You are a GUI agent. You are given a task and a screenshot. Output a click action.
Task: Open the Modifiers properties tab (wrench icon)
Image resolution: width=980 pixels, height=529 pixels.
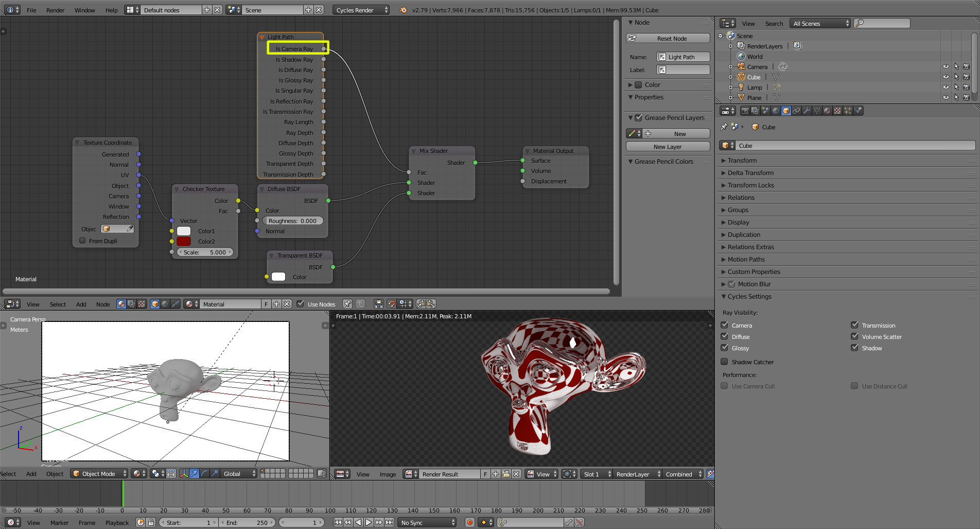807,111
